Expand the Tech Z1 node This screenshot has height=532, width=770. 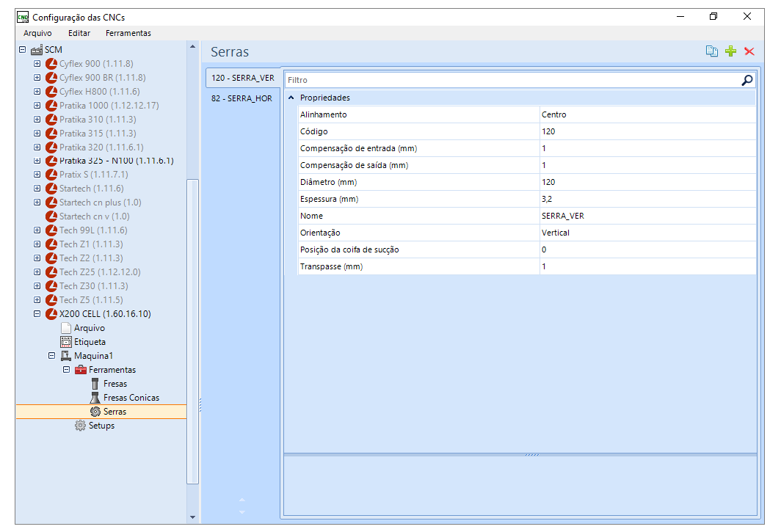37,244
